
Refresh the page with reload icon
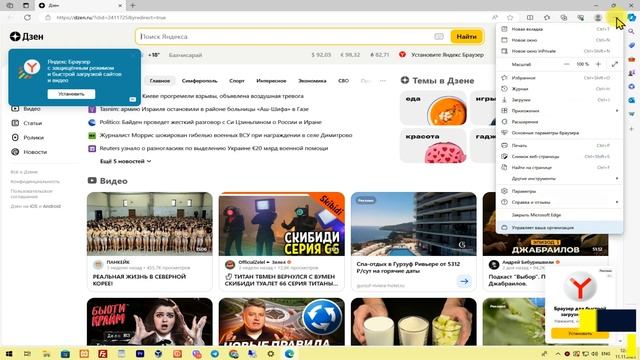(x=27, y=18)
